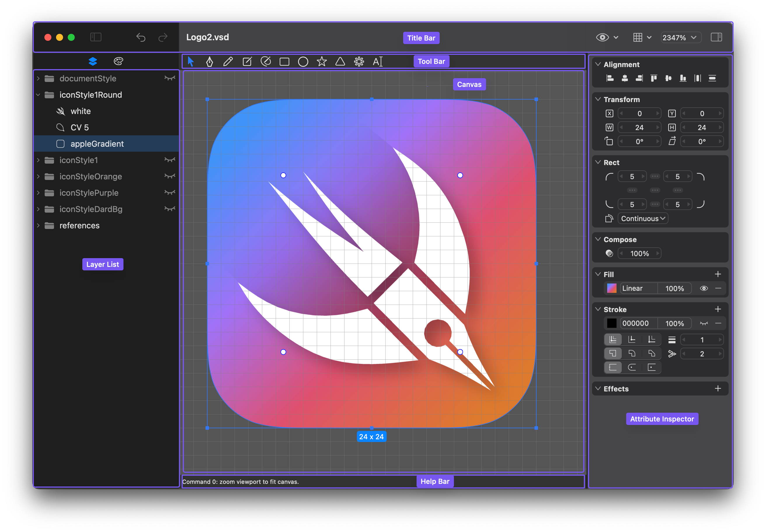Viewport: 766px width, 532px height.
Task: Click the undo arrow
Action: (141, 37)
